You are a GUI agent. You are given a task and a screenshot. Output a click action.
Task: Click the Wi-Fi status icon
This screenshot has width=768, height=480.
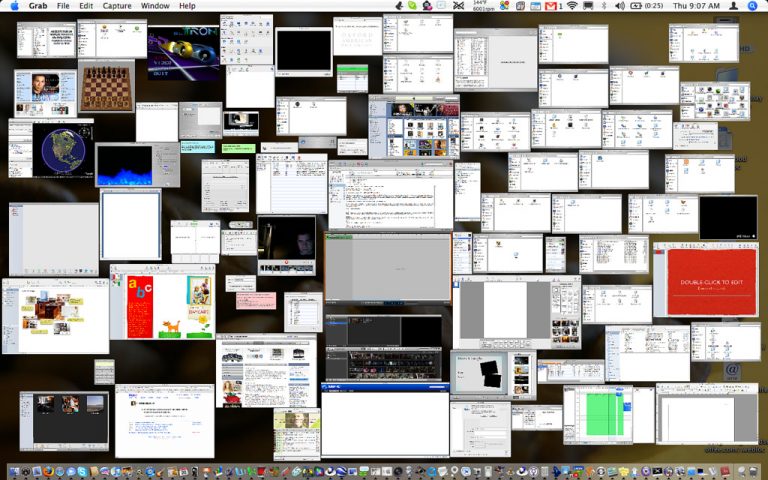point(571,6)
